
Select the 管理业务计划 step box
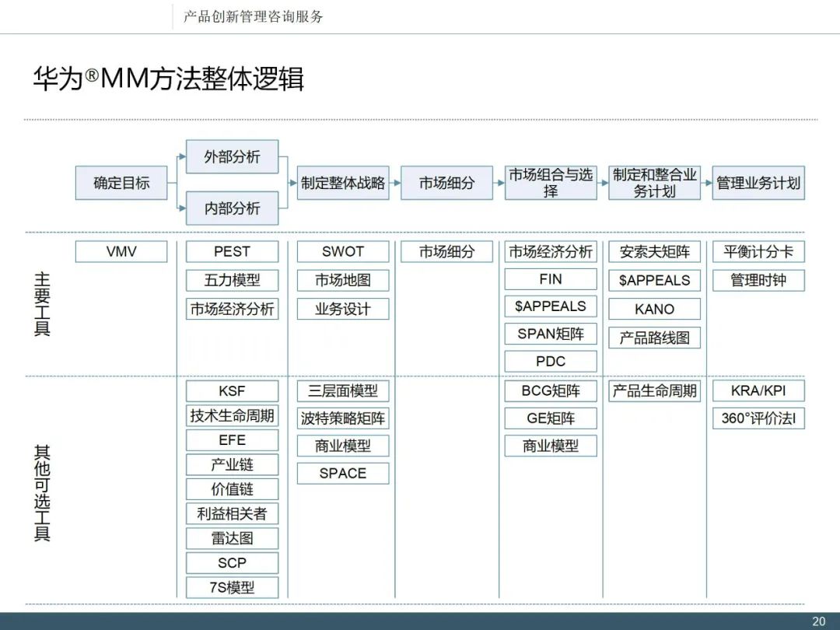point(758,183)
